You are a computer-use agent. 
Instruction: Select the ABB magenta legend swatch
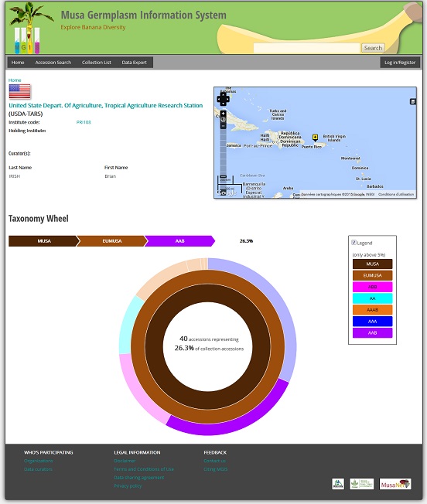coord(372,287)
